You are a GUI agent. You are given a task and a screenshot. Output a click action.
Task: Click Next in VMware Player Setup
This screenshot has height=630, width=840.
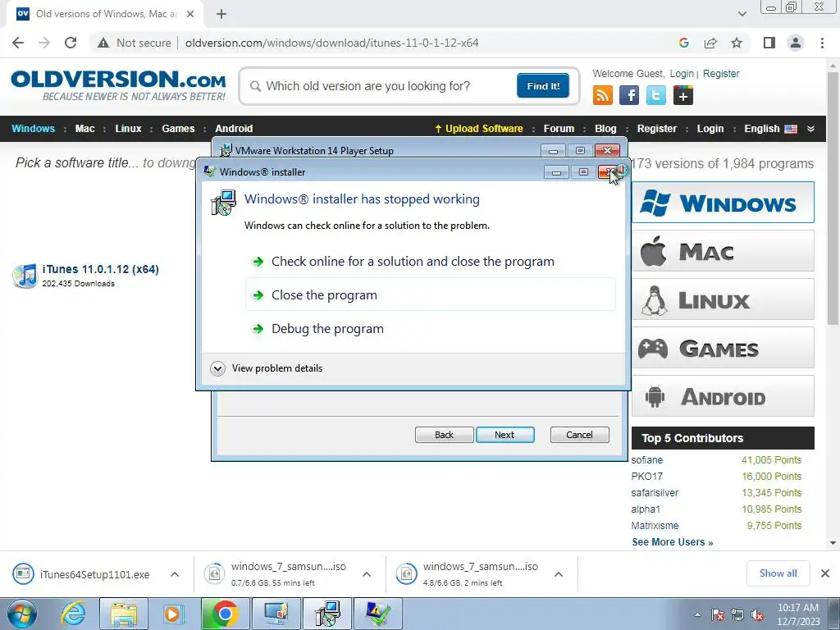click(x=504, y=435)
